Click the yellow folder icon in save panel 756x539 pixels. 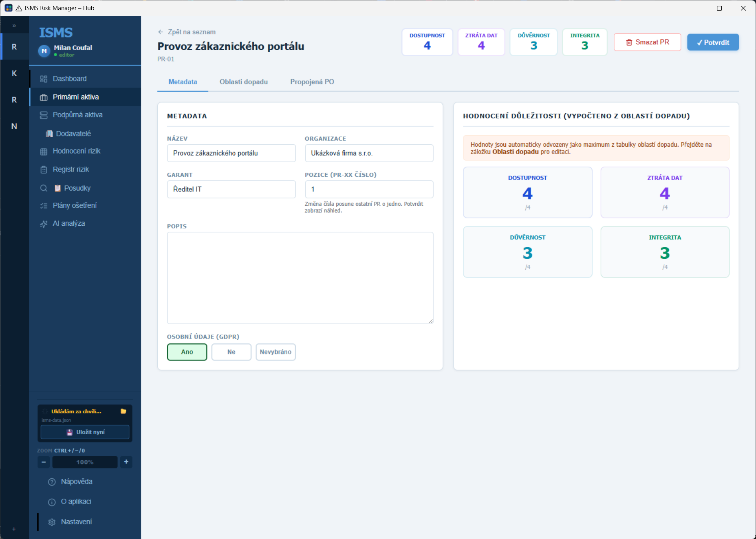pos(123,411)
